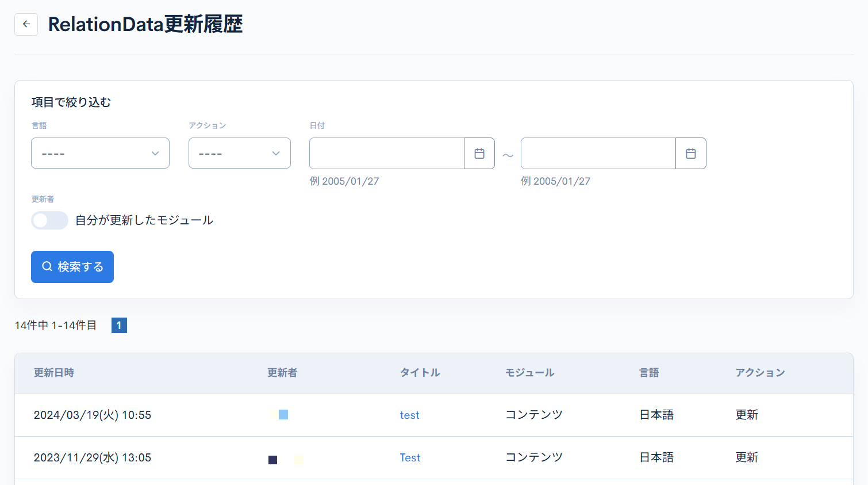The width and height of the screenshot is (868, 485).
Task: Expand the 言語 filter dropdown
Action: tap(100, 154)
